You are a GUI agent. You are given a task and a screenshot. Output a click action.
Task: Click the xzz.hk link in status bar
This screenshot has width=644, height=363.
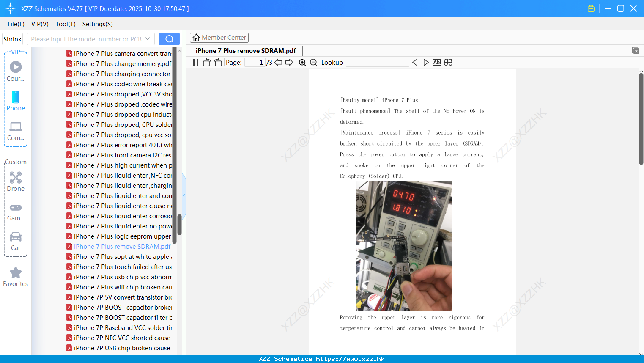[x=350, y=359]
